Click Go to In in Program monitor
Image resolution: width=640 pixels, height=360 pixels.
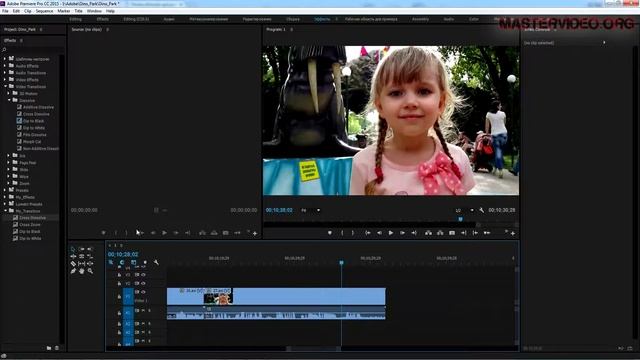tap(368, 233)
